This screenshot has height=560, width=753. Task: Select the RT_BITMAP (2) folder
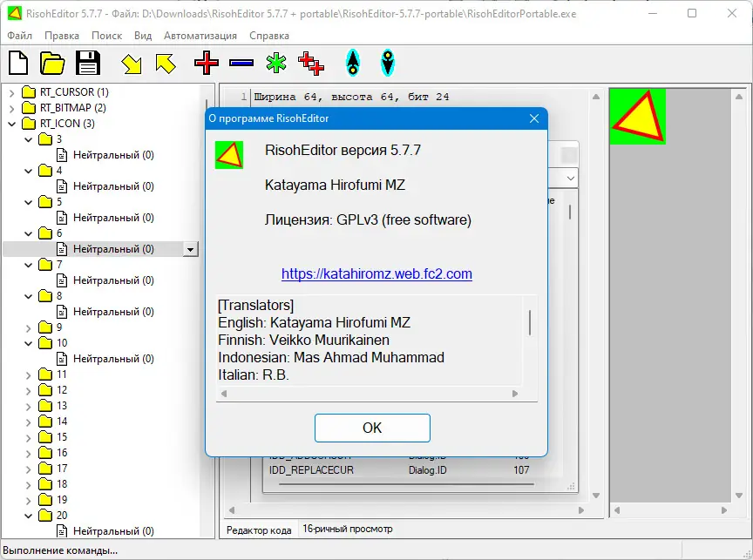72,107
